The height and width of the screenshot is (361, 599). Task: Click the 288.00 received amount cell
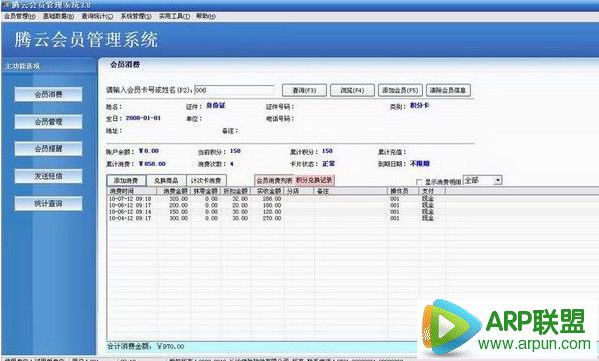click(272, 199)
